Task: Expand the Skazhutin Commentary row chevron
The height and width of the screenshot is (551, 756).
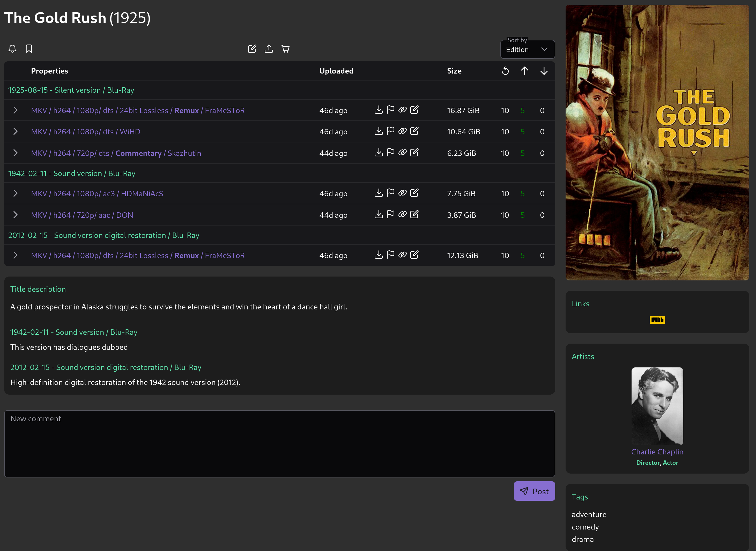Action: pyautogui.click(x=15, y=153)
